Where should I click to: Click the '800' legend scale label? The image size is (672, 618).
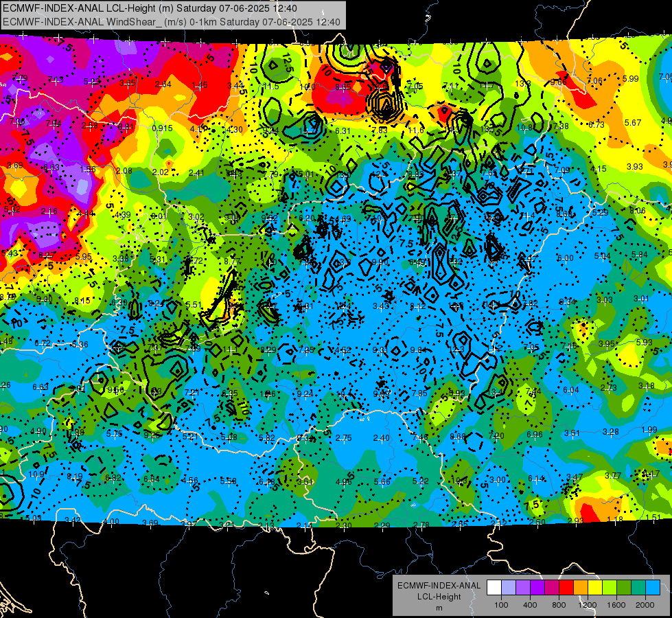pyautogui.click(x=559, y=605)
